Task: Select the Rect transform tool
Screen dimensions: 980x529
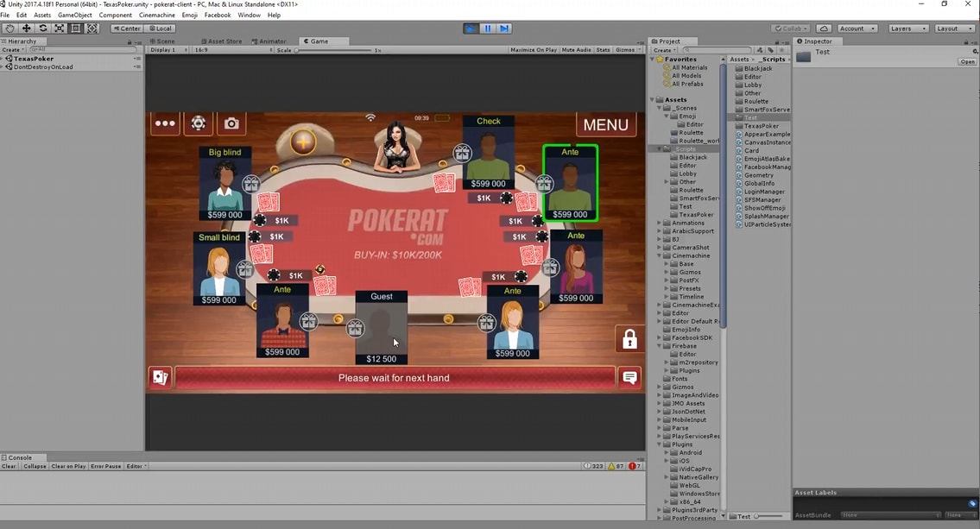Action: pyautogui.click(x=76, y=28)
